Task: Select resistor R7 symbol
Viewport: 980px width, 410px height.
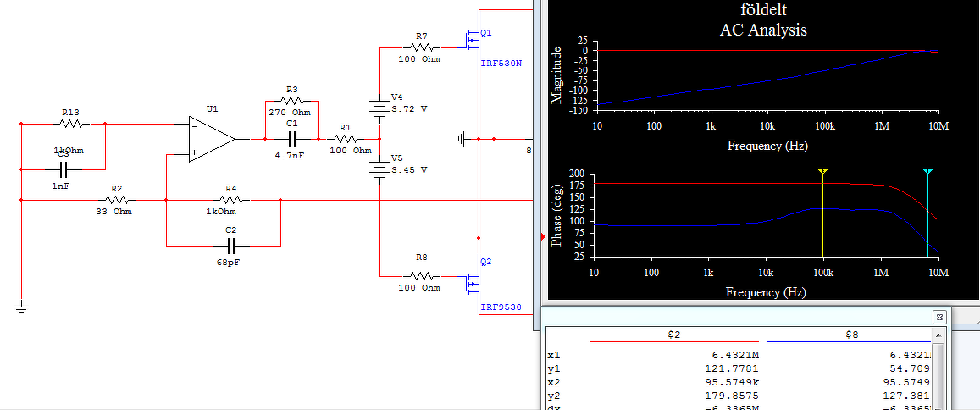Action: [422, 47]
